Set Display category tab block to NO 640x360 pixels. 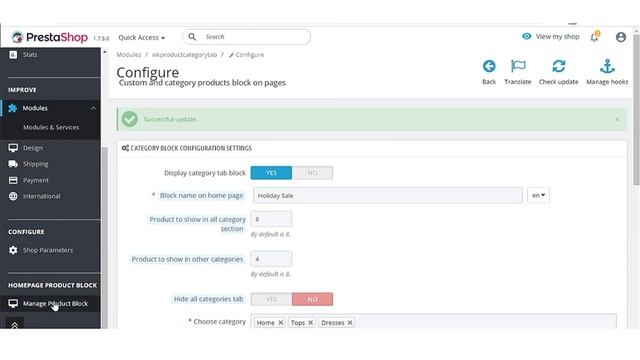312,173
